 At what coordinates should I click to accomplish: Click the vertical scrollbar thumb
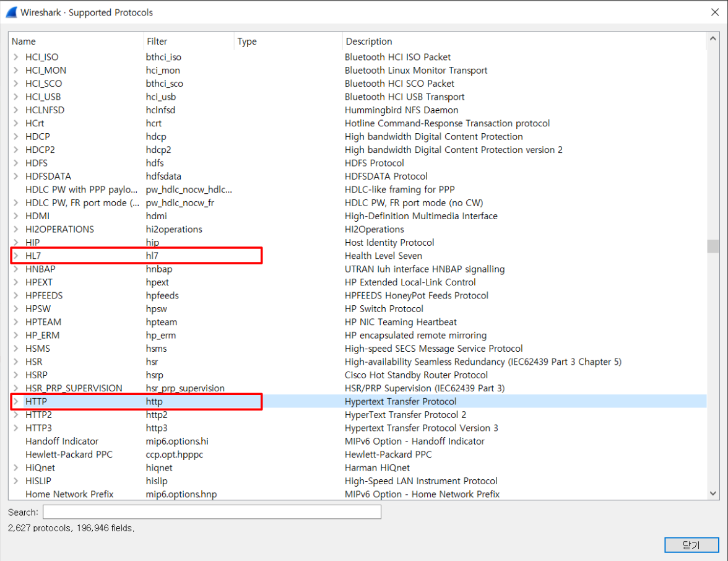click(713, 246)
